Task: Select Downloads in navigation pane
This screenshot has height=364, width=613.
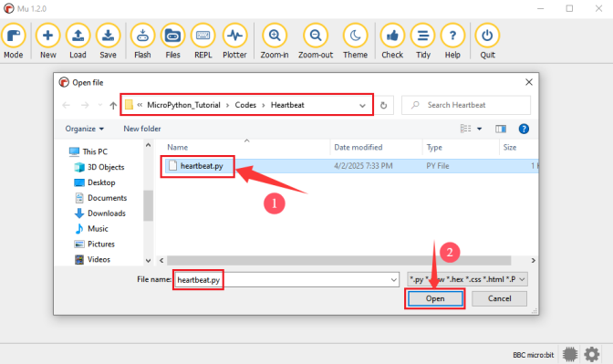Action: 99,213
